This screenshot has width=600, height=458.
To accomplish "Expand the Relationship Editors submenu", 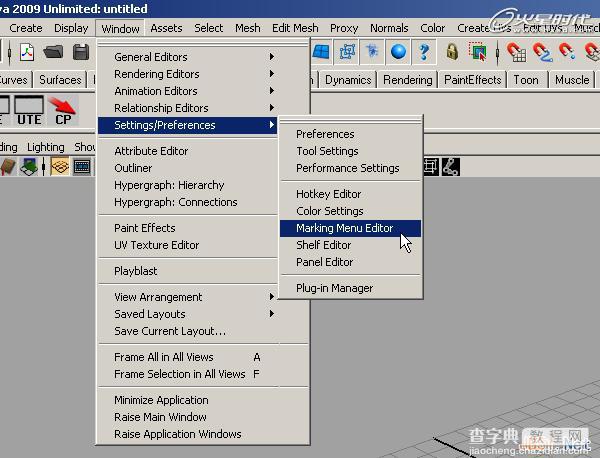I will pos(187,108).
